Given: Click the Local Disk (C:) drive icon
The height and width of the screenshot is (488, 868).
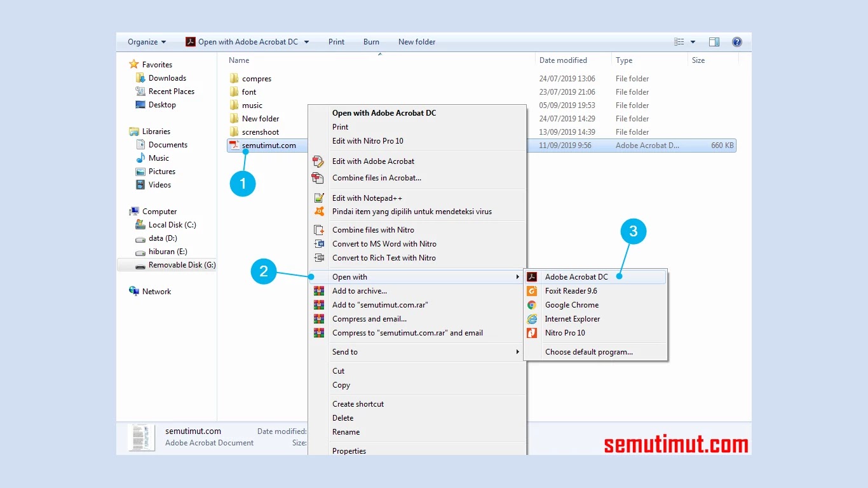Looking at the screenshot, I should click(140, 225).
